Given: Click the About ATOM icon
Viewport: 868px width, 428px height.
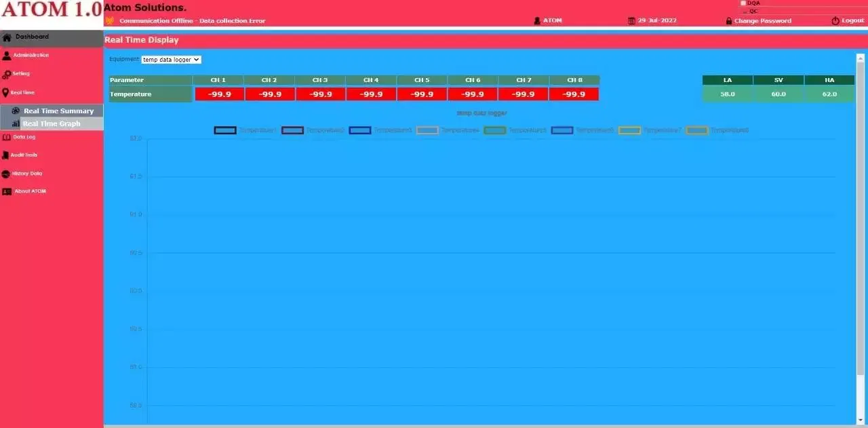Looking at the screenshot, I should coord(7,191).
